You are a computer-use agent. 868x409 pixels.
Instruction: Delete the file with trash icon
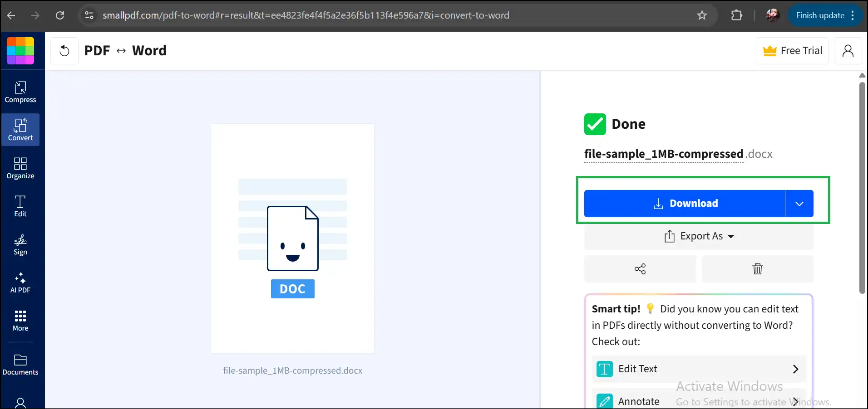(x=758, y=269)
